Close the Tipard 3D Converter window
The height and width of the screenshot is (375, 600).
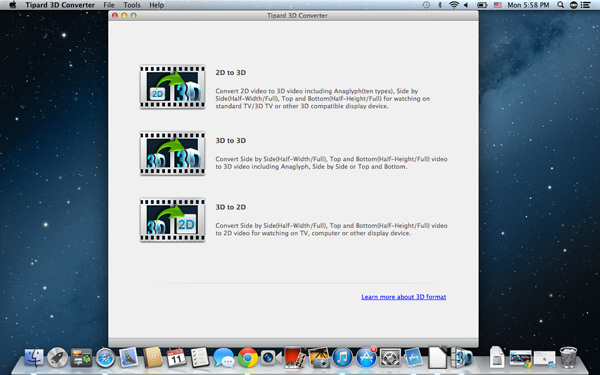115,15
